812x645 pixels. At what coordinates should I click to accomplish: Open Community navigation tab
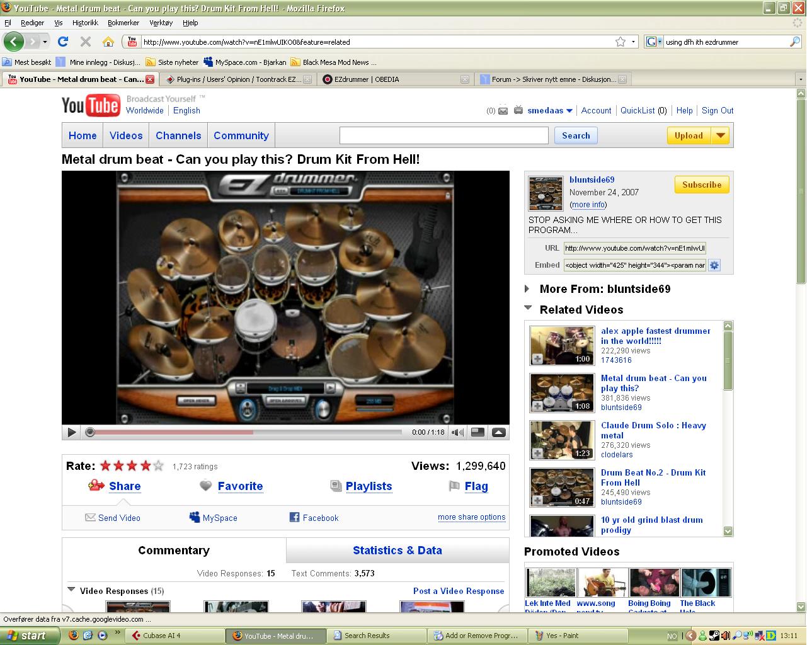[241, 135]
